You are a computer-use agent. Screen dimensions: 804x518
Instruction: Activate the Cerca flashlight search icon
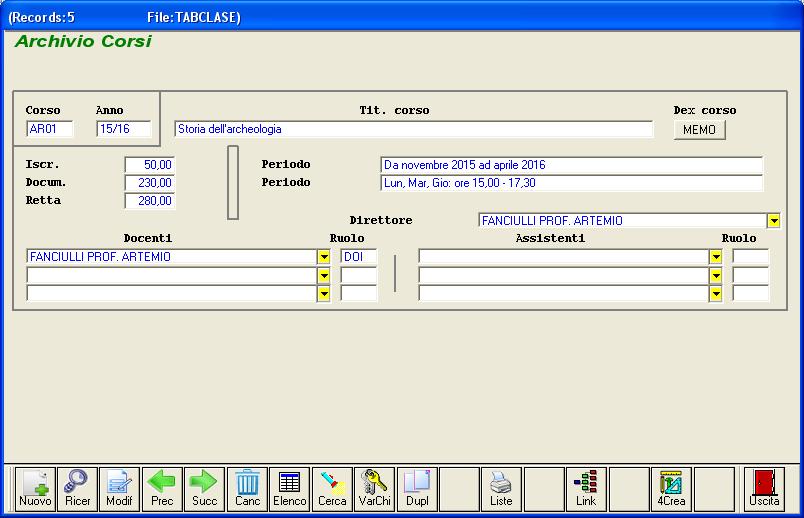(x=332, y=489)
